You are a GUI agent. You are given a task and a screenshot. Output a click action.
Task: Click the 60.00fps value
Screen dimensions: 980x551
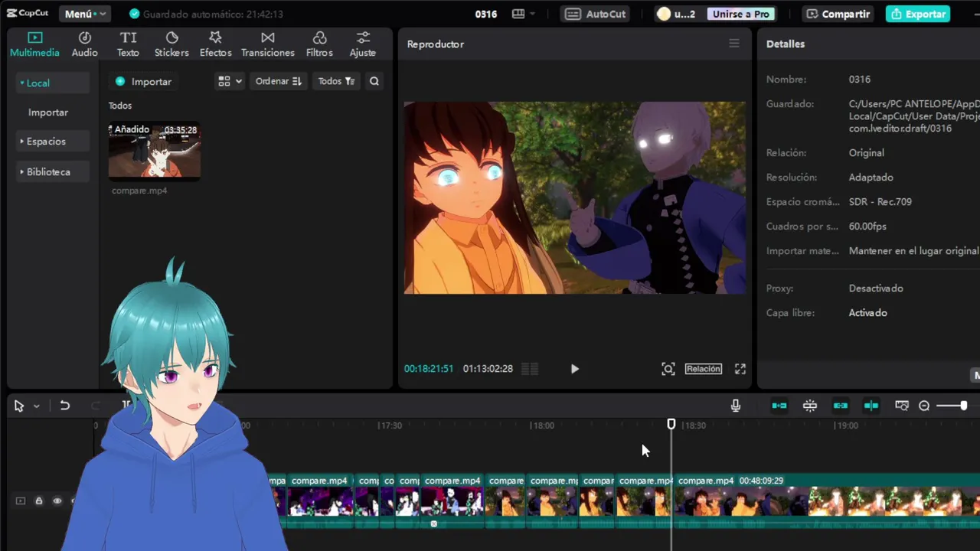[x=867, y=227]
